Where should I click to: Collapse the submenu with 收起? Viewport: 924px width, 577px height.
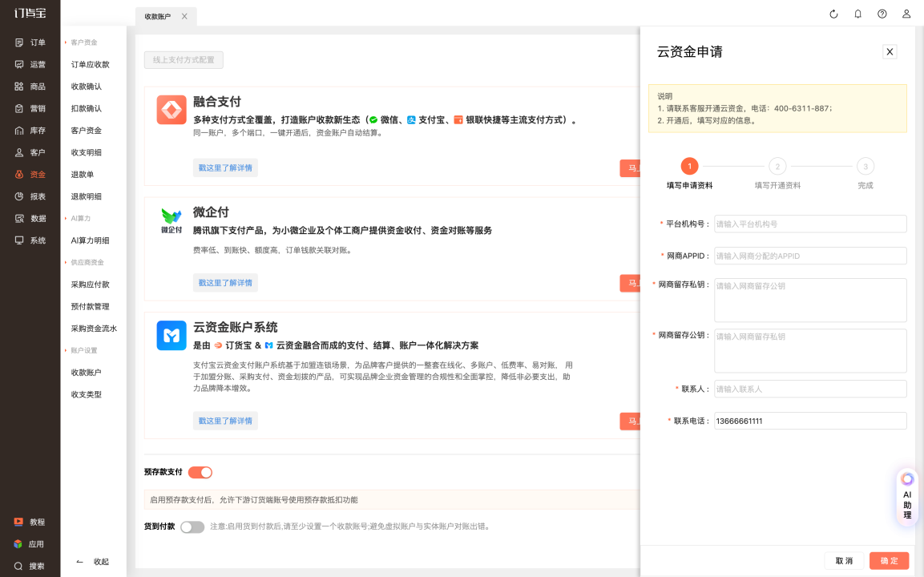pyautogui.click(x=92, y=562)
